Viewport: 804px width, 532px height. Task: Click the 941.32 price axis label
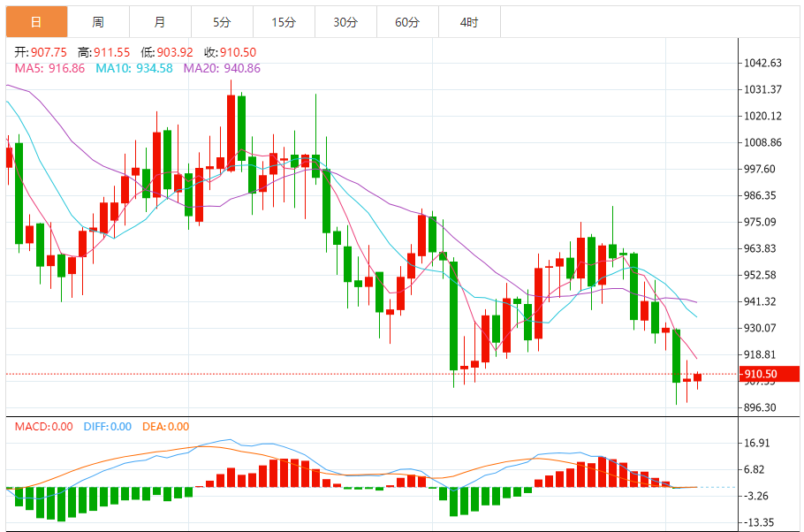(760, 301)
